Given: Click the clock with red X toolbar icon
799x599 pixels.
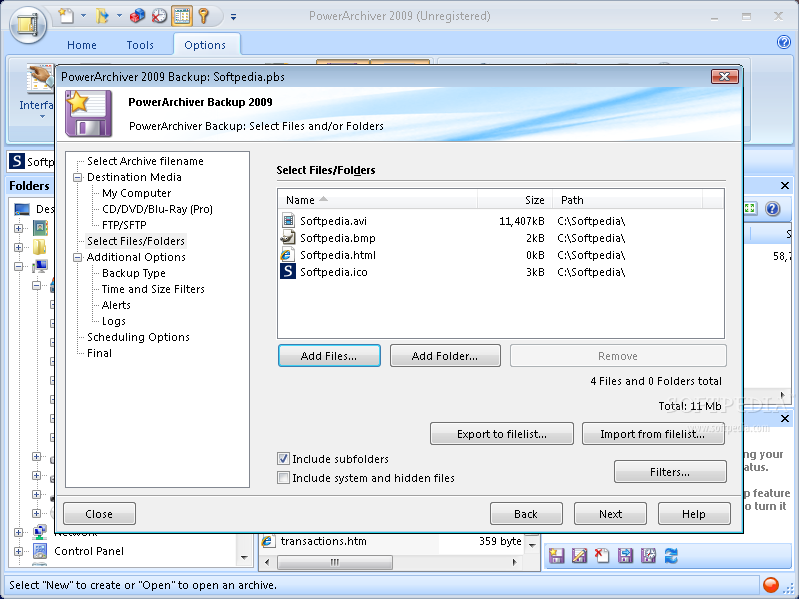Looking at the screenshot, I should tap(159, 16).
